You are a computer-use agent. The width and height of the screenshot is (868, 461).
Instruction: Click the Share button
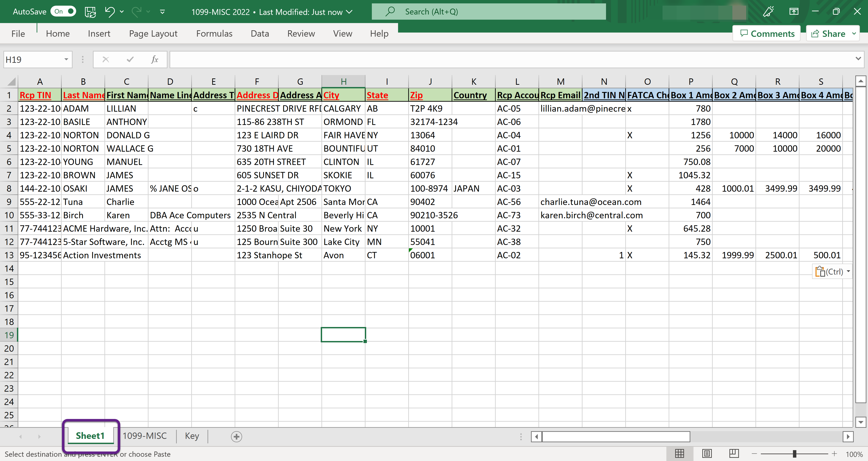829,34
